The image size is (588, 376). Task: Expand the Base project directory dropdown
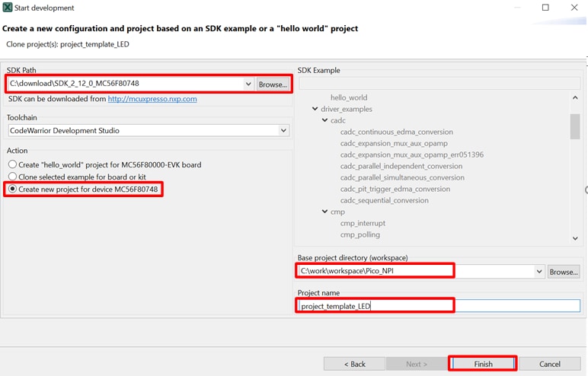[539, 271]
